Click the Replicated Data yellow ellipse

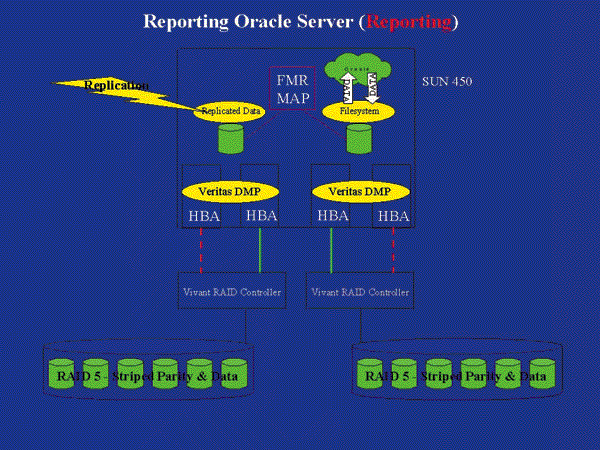[x=231, y=112]
